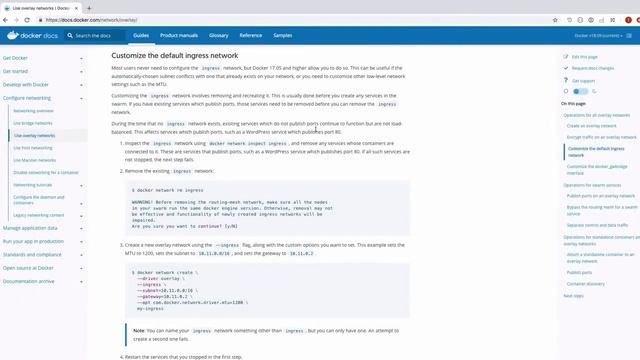Open the Docker version dropdown
This screenshot has width=640, height=360.
(x=598, y=36)
